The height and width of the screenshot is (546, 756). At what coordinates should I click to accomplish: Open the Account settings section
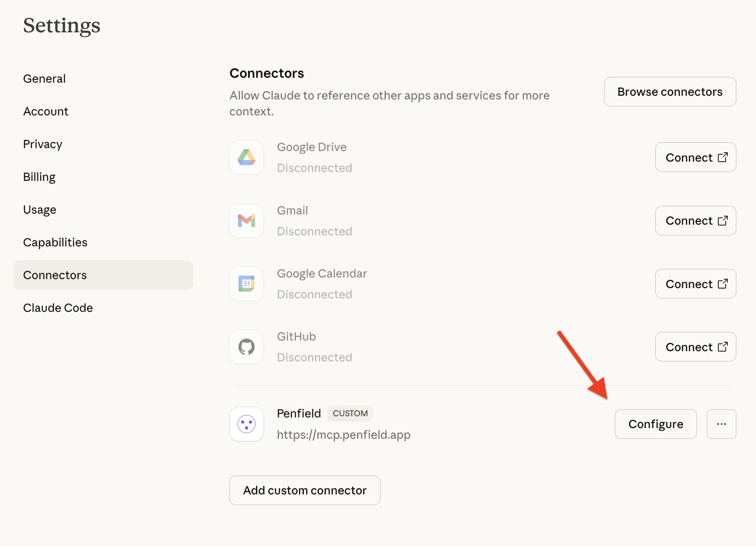[x=103, y=111]
